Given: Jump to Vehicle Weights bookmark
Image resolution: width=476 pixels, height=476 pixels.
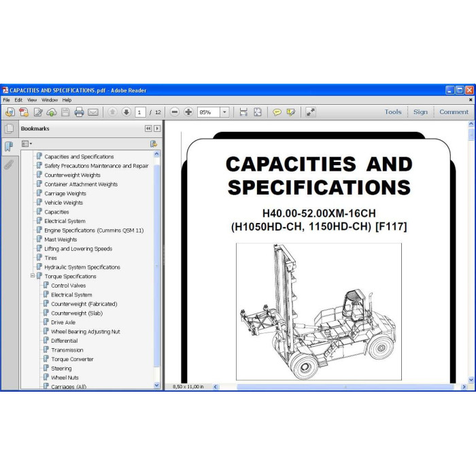Looking at the screenshot, I should pyautogui.click(x=63, y=203).
